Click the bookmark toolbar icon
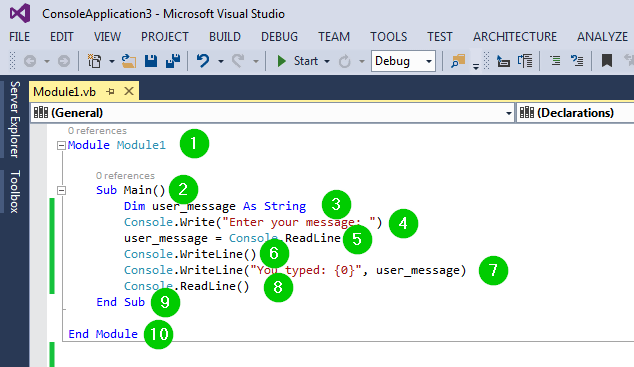Image resolution: width=634 pixels, height=367 pixels. click(x=607, y=61)
